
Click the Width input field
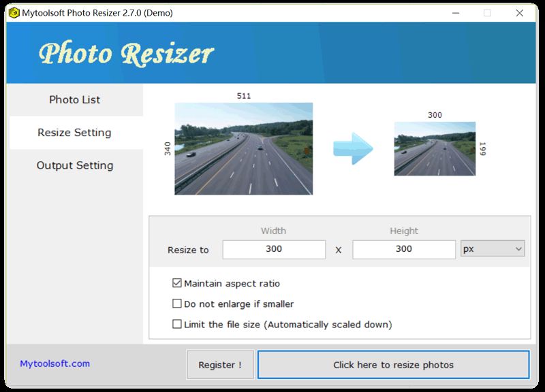pos(274,249)
